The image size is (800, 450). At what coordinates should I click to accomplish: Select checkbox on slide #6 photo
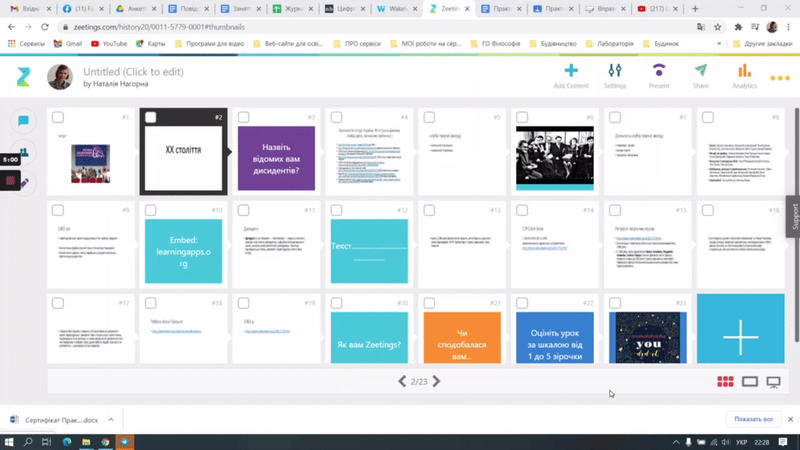coord(522,118)
